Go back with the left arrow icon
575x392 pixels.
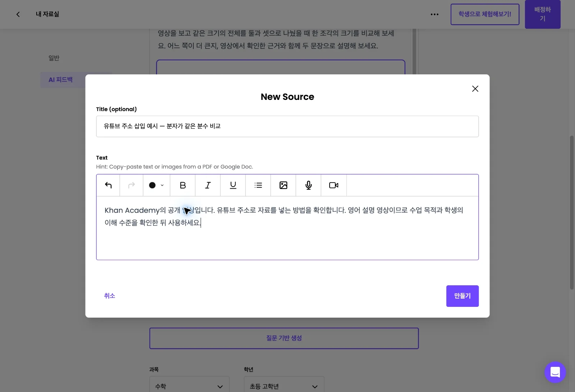(x=18, y=14)
